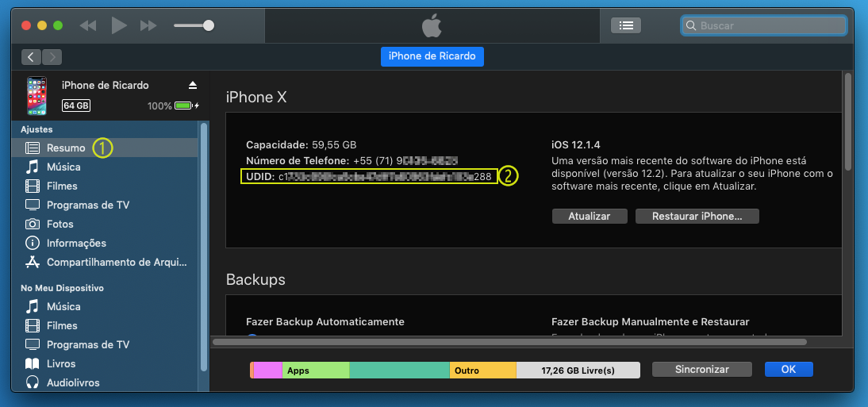Open Resumo in Ajustes sidebar

[x=105, y=148]
